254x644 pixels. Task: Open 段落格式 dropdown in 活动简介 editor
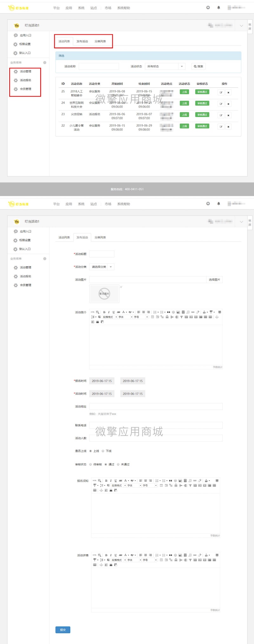110,317
